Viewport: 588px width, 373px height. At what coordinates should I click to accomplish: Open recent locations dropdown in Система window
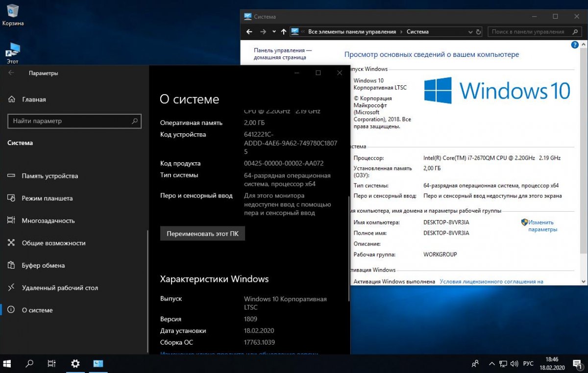coord(273,32)
